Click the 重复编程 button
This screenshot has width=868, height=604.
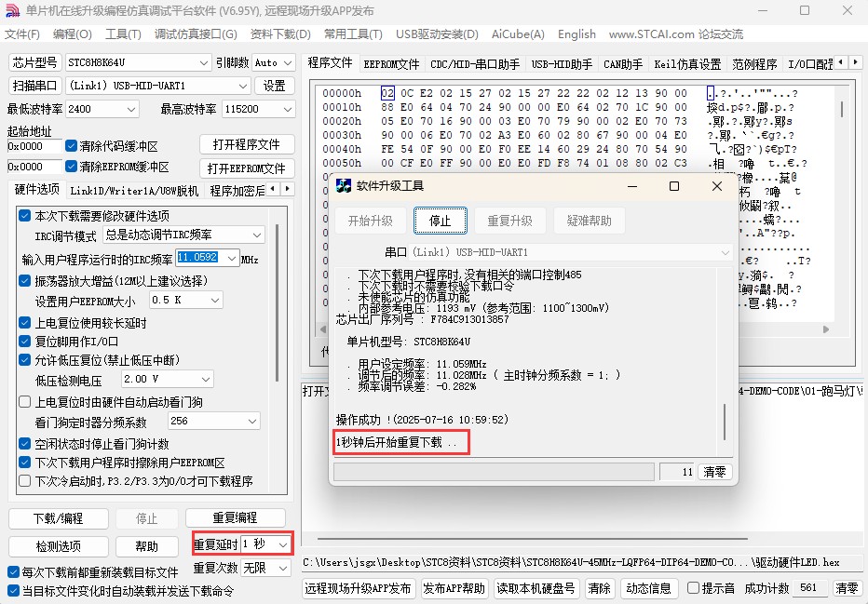coord(236,517)
